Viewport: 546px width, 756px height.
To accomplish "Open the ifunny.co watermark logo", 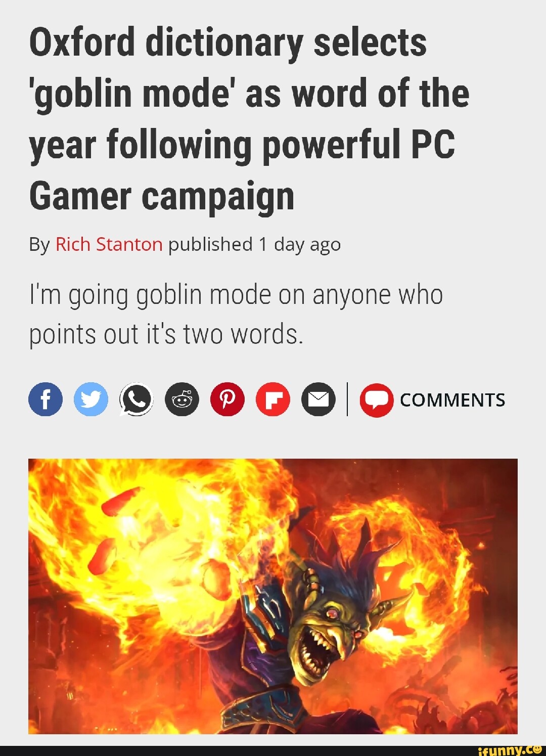I will tap(510, 750).
